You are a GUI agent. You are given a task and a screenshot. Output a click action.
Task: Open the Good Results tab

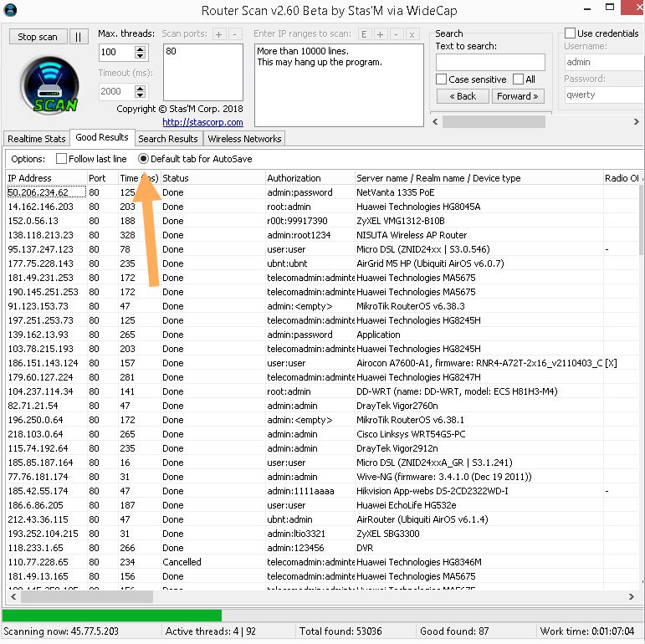(x=102, y=137)
